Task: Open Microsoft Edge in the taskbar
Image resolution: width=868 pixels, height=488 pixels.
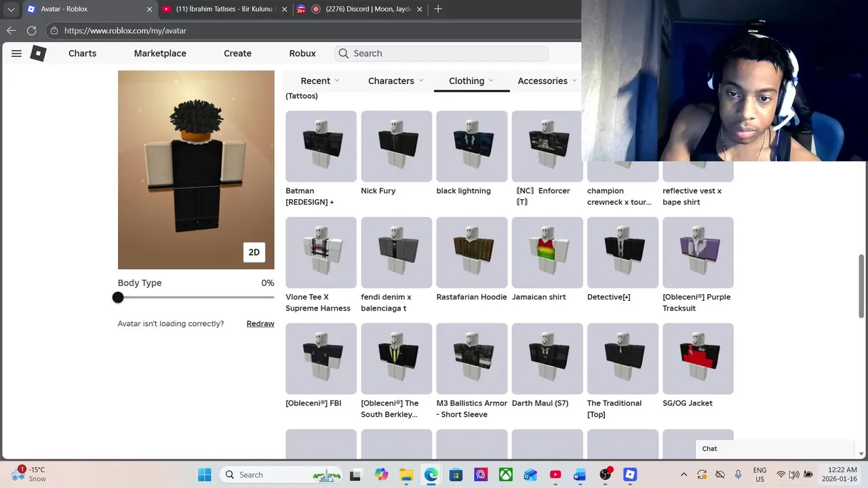Action: pyautogui.click(x=431, y=475)
